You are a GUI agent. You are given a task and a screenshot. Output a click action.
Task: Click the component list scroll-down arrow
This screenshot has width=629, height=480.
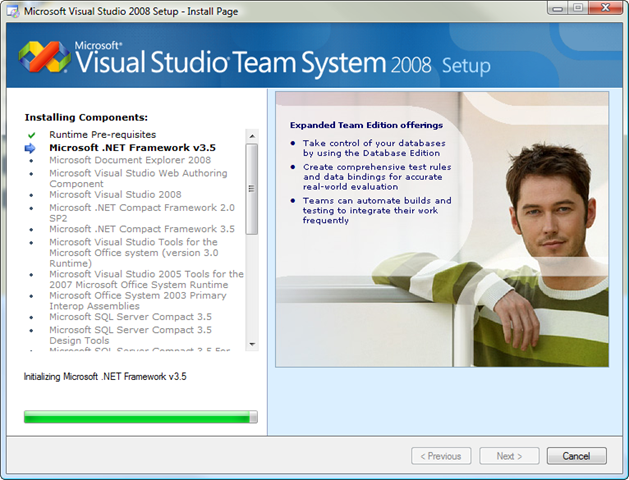(252, 344)
